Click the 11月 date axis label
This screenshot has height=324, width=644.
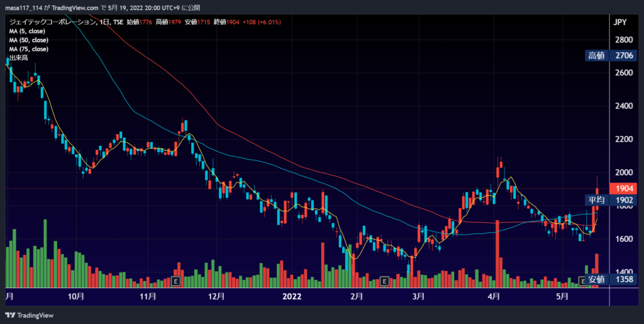[x=147, y=296]
